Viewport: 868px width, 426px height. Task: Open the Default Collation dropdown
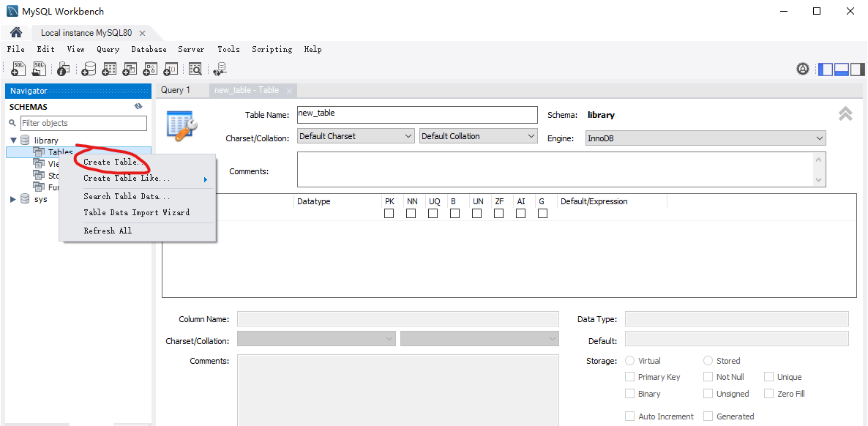click(x=479, y=136)
